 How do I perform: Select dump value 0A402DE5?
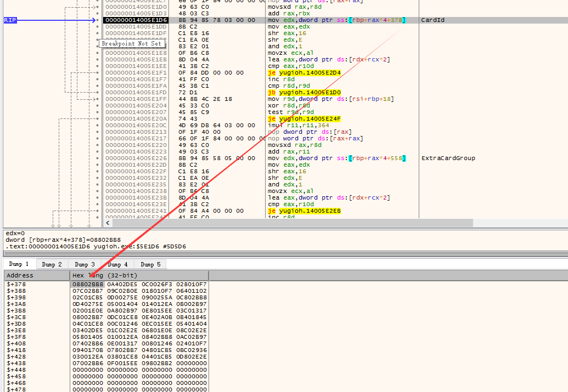[122, 285]
